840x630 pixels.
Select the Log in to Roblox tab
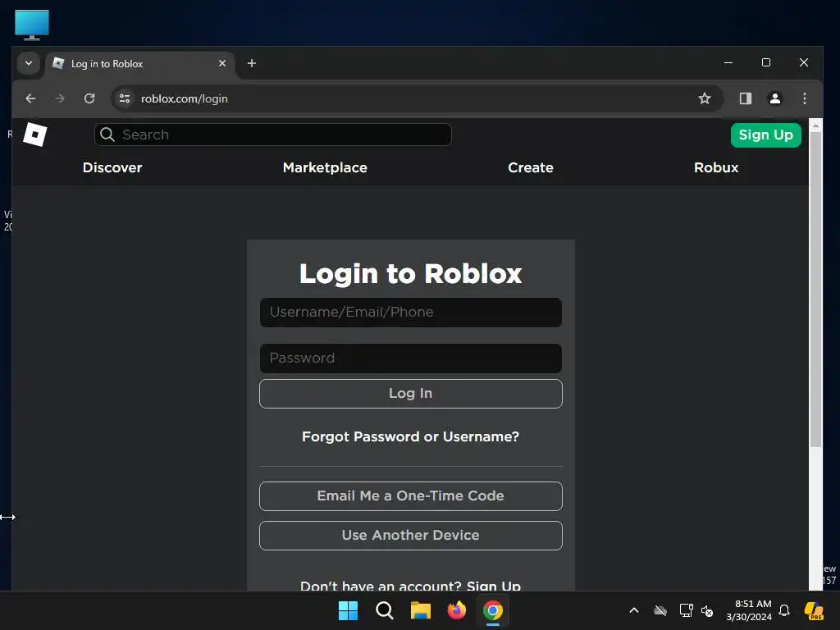[x=140, y=64]
